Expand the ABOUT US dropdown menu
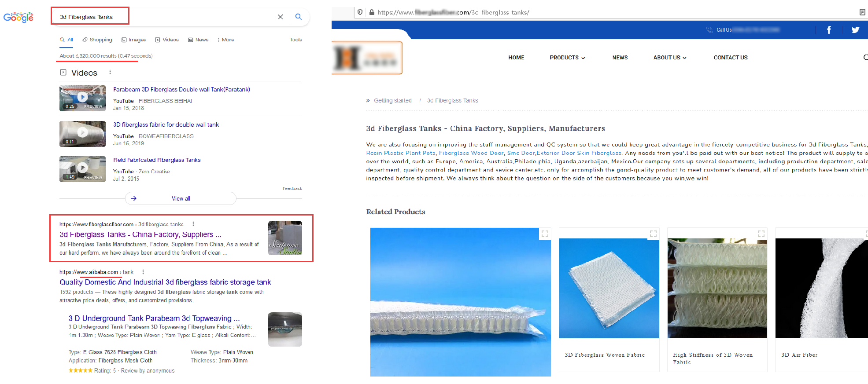868x384 pixels. coord(669,58)
